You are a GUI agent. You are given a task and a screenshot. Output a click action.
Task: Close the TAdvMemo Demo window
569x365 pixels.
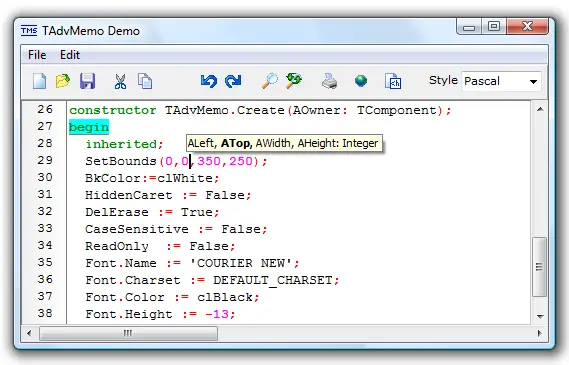[527, 26]
